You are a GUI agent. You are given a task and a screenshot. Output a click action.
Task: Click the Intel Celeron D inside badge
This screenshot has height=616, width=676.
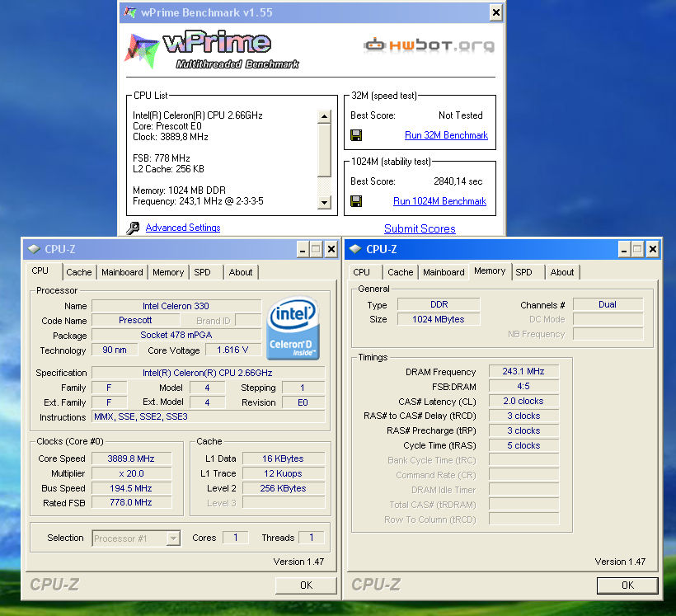pyautogui.click(x=293, y=328)
